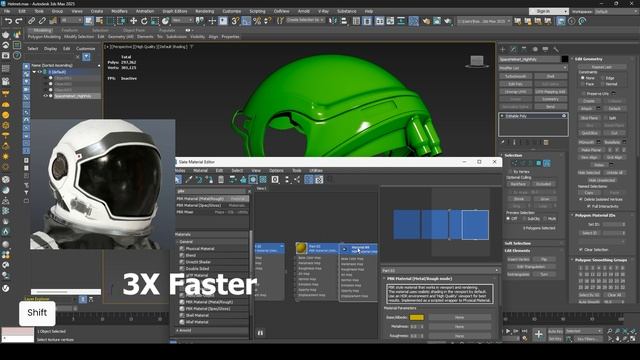Screen dimensions: 640x360
Task: Activate the Select and Move tool
Action: pyautogui.click(x=133, y=21)
